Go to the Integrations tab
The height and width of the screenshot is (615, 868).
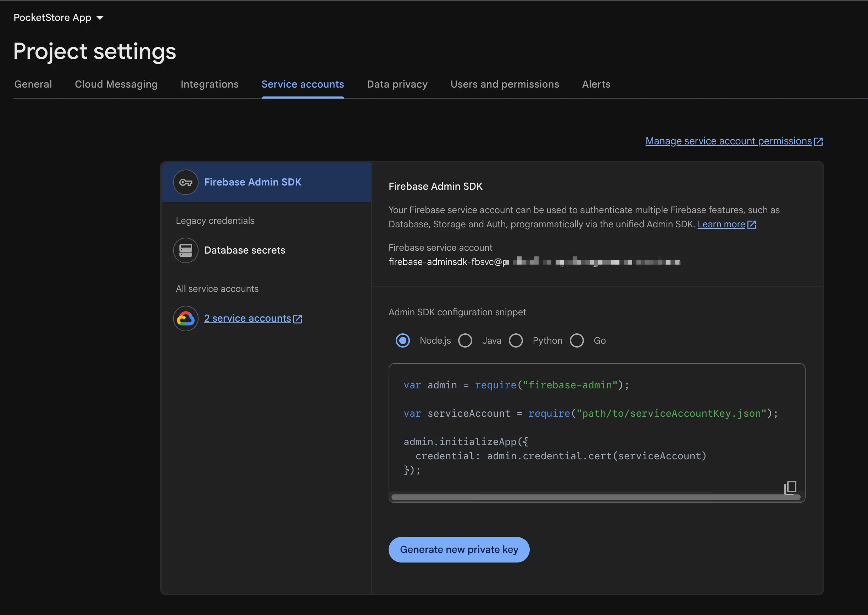210,84
